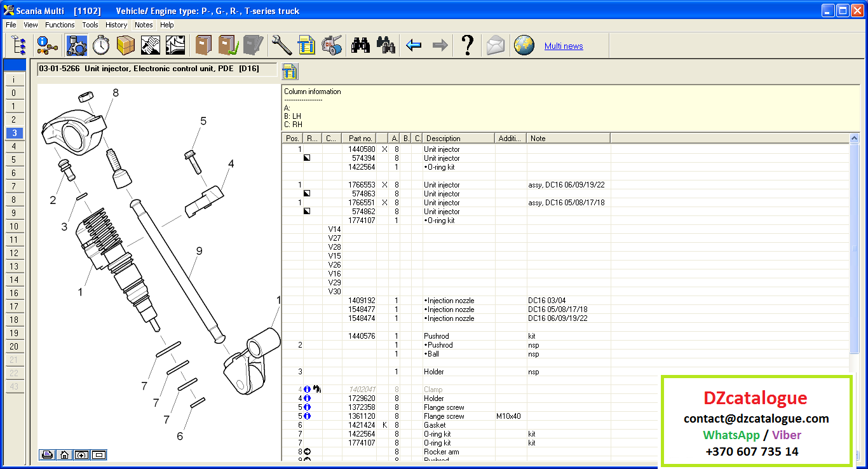Screen dimensions: 868x469
Task: Click the yellow notes info icon in main toolbar
Action: (x=307, y=46)
